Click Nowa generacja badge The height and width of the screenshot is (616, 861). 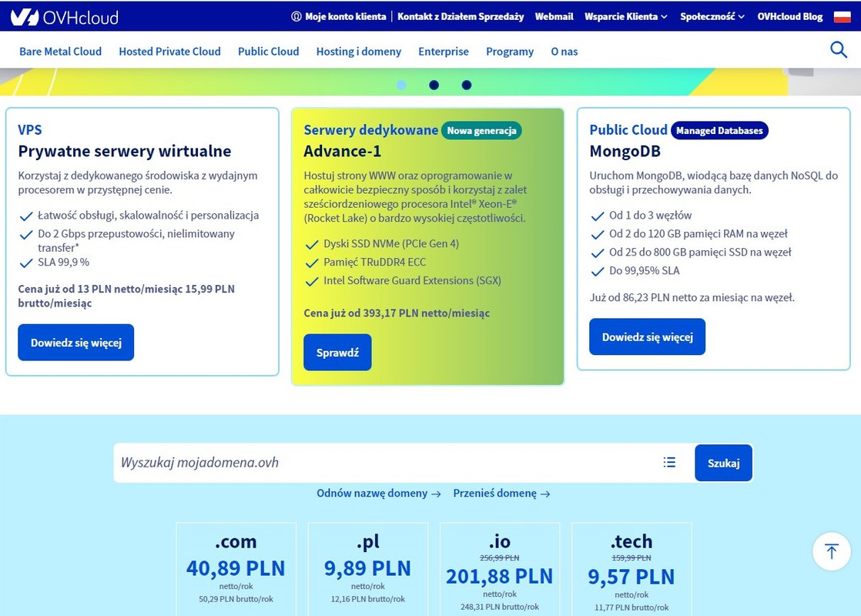(481, 131)
